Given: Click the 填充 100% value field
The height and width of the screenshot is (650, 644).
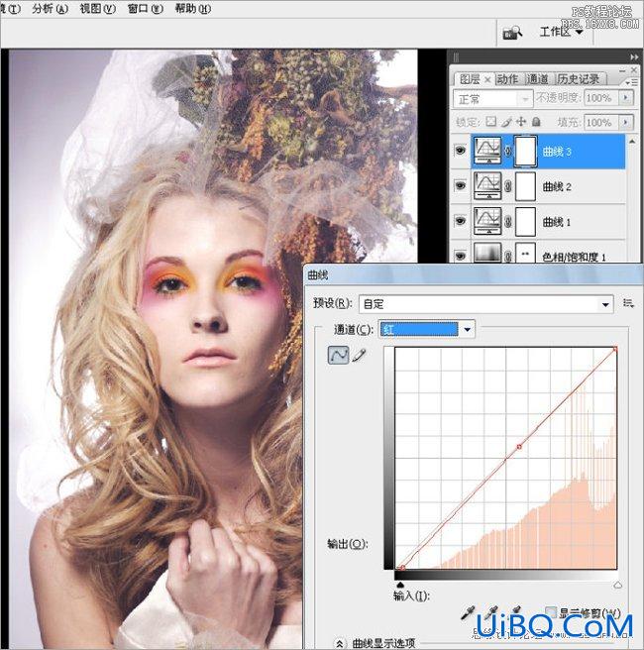Looking at the screenshot, I should coord(600,122).
